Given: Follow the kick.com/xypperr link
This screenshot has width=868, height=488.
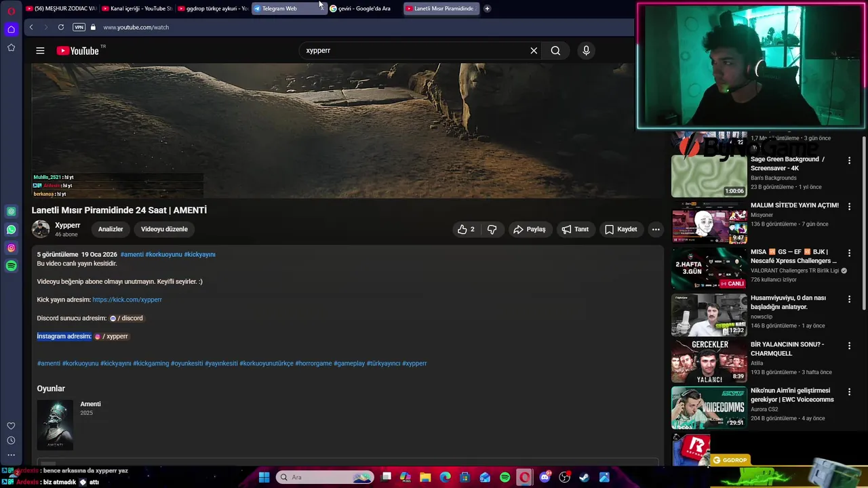Looking at the screenshot, I should [x=127, y=300].
